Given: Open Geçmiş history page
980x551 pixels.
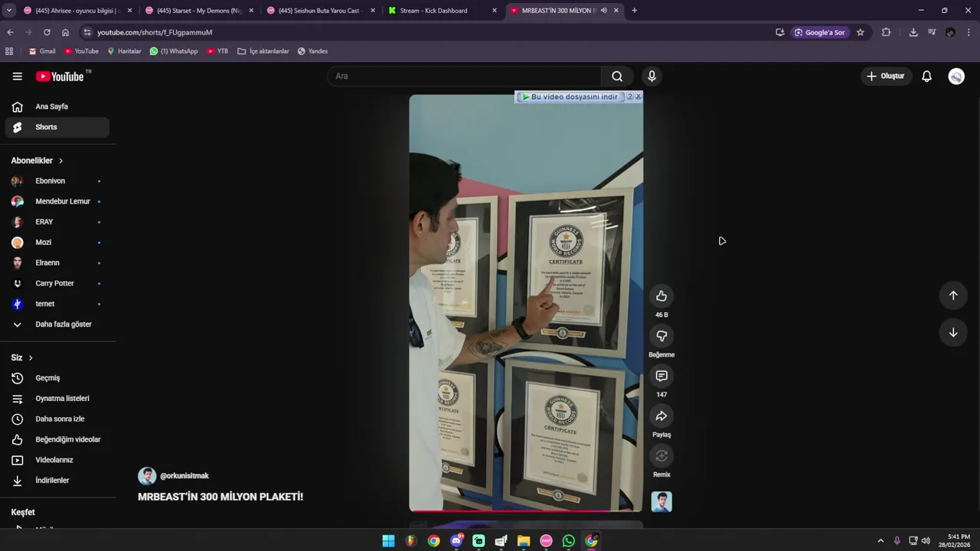Looking at the screenshot, I should (58, 378).
